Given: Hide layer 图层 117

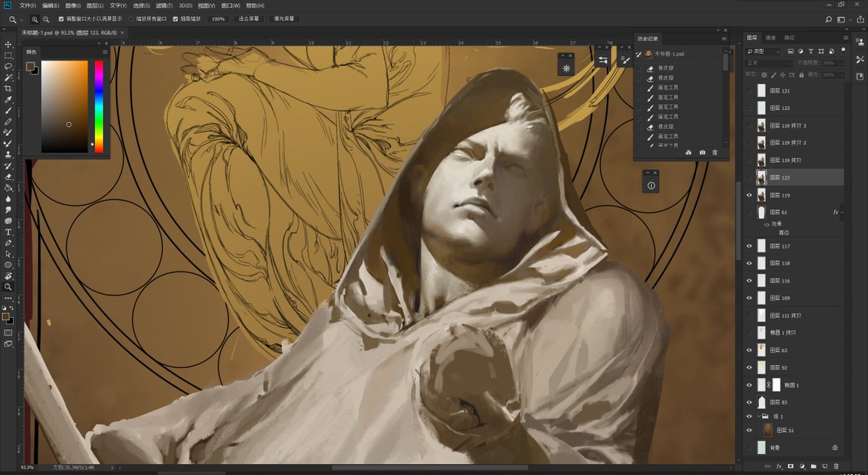Looking at the screenshot, I should point(749,246).
